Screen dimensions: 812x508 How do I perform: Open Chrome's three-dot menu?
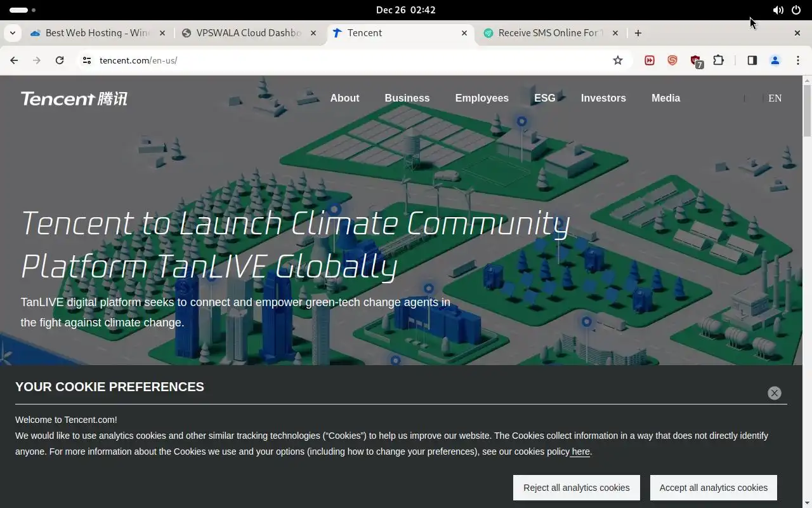[x=797, y=60]
